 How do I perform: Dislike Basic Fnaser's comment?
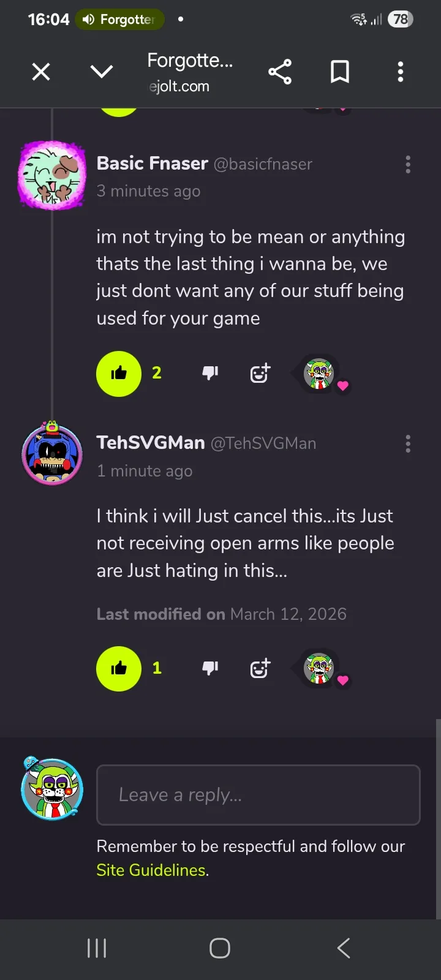click(210, 373)
